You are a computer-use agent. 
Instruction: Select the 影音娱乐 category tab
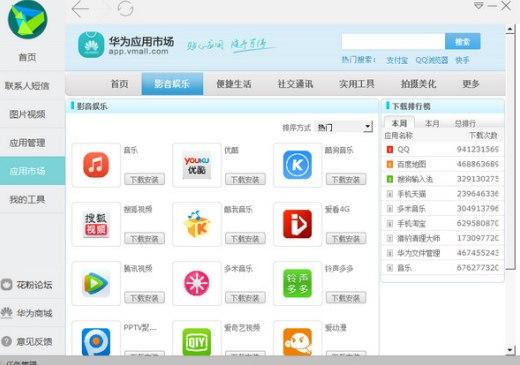tap(172, 84)
